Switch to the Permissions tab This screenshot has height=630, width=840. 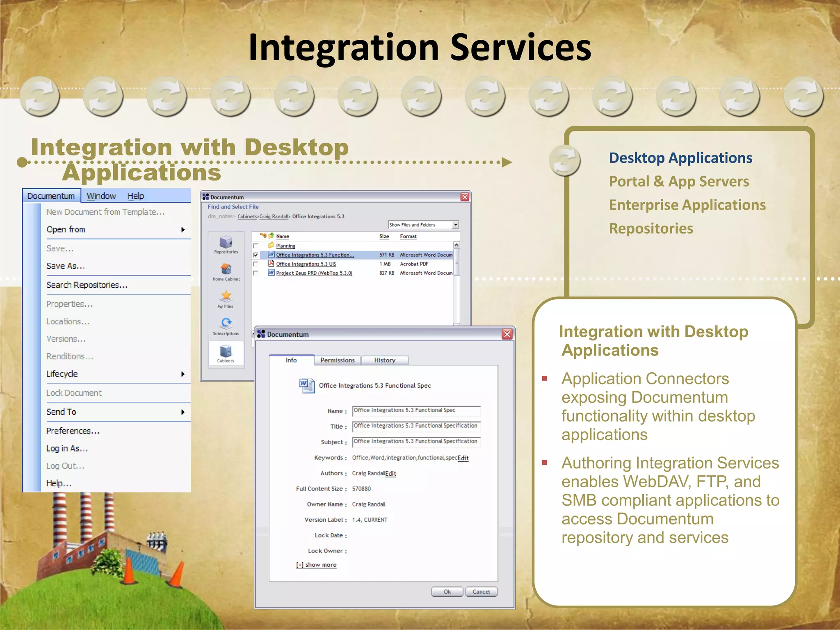337,360
